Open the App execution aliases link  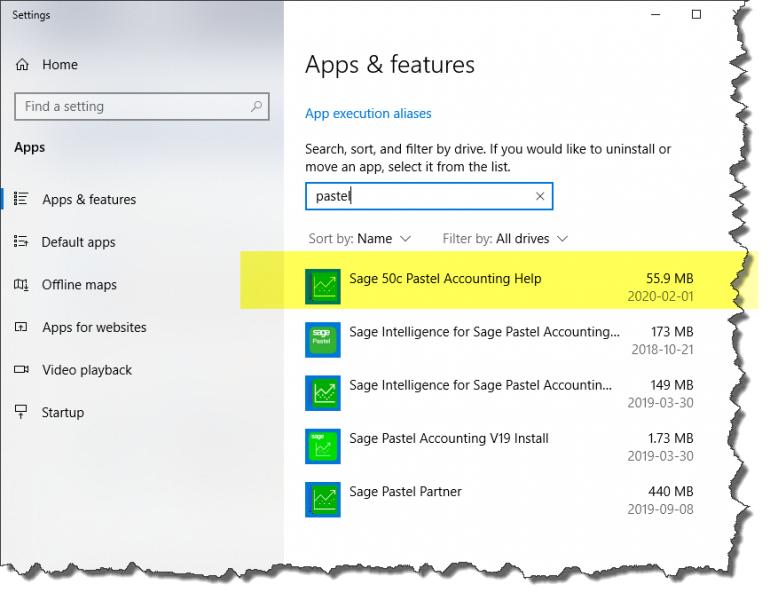(x=368, y=114)
